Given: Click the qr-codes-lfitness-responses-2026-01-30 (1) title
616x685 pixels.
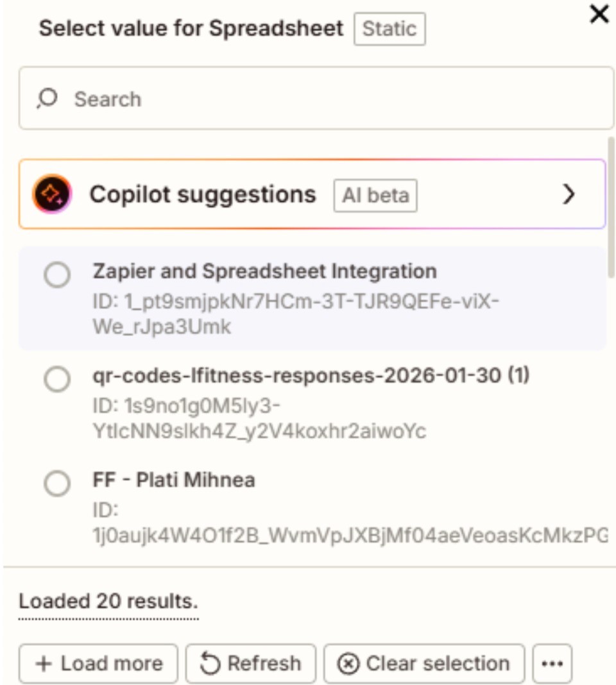Looking at the screenshot, I should [311, 376].
